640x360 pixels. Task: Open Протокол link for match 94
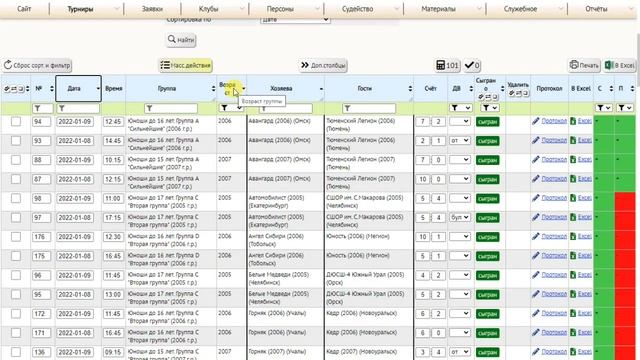click(x=554, y=121)
